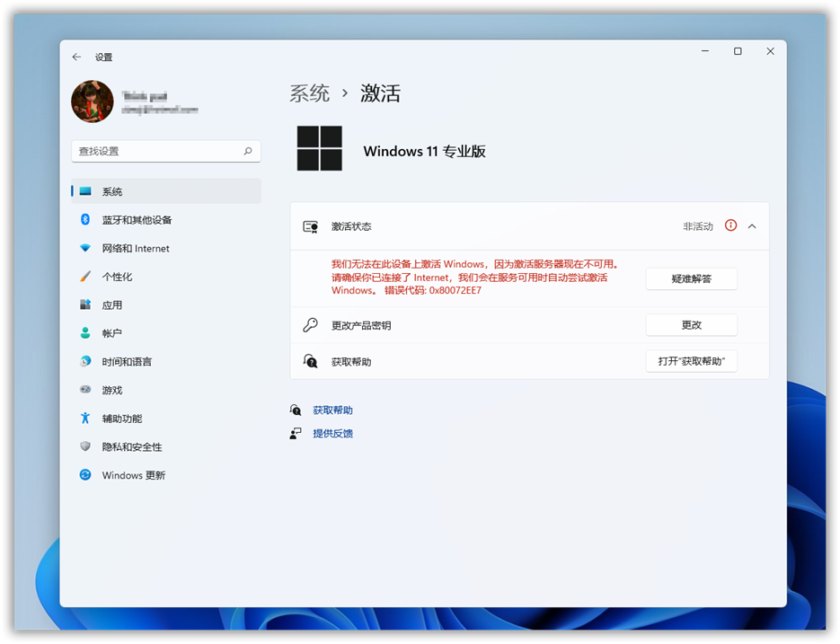Click the Wi-Fi network icon

click(x=85, y=248)
